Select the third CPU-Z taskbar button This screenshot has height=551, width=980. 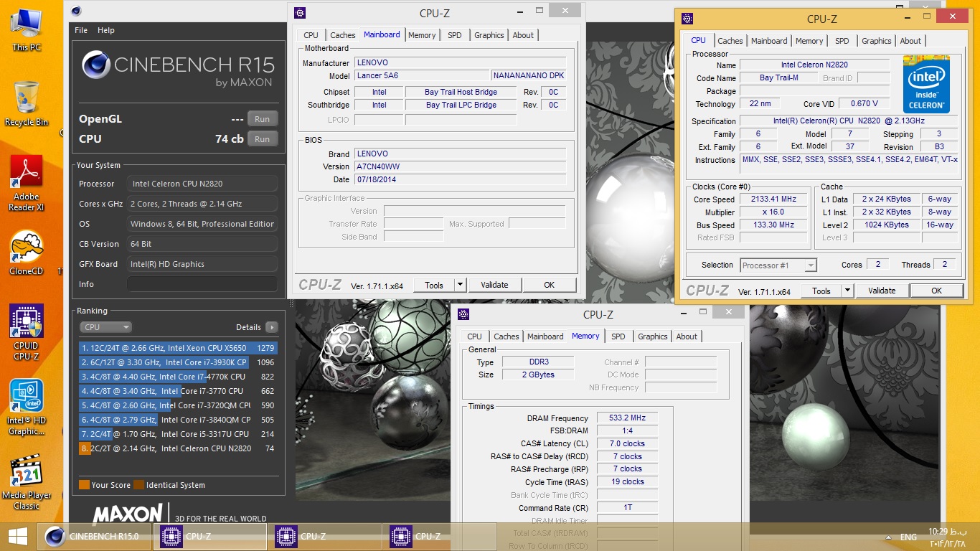(x=440, y=537)
